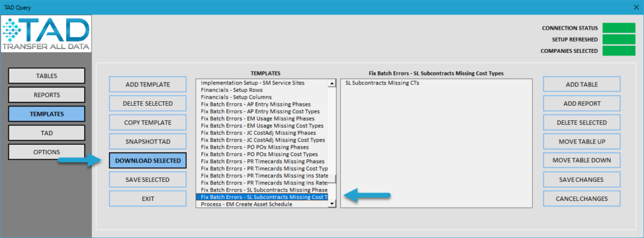Click the TAD Transfer All Data logo

(x=46, y=35)
